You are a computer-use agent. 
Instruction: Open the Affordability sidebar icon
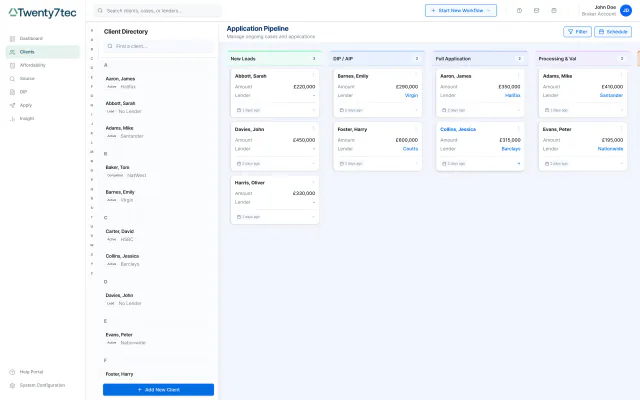12,65
